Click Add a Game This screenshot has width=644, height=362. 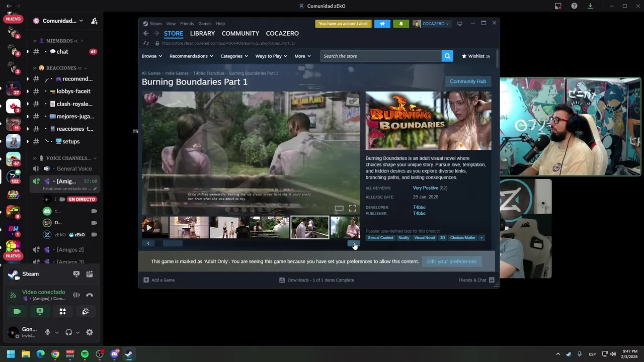click(159, 280)
